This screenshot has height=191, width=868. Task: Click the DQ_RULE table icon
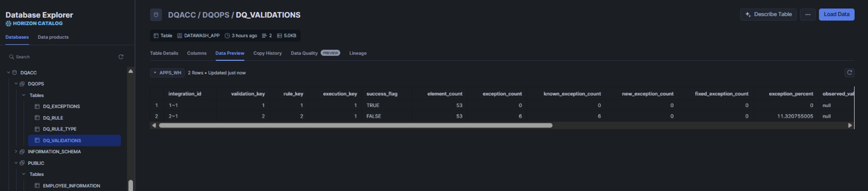click(37, 118)
